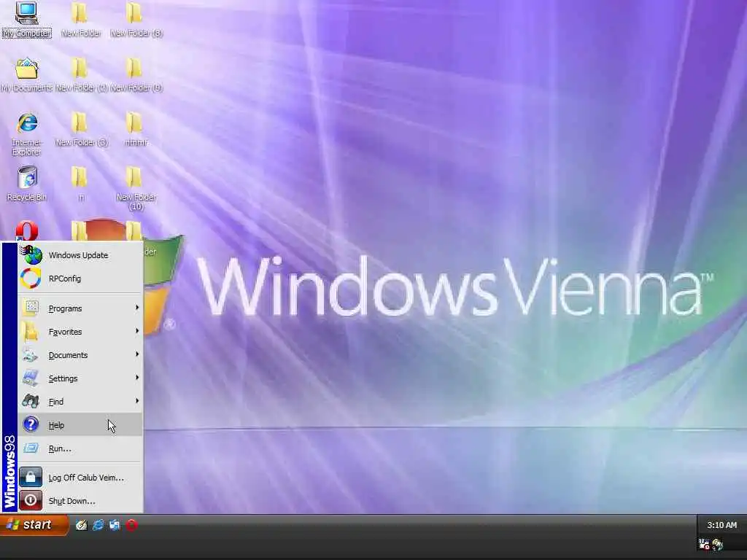This screenshot has height=560, width=747.
Task: Open the Programs submenu
Action: 80,308
